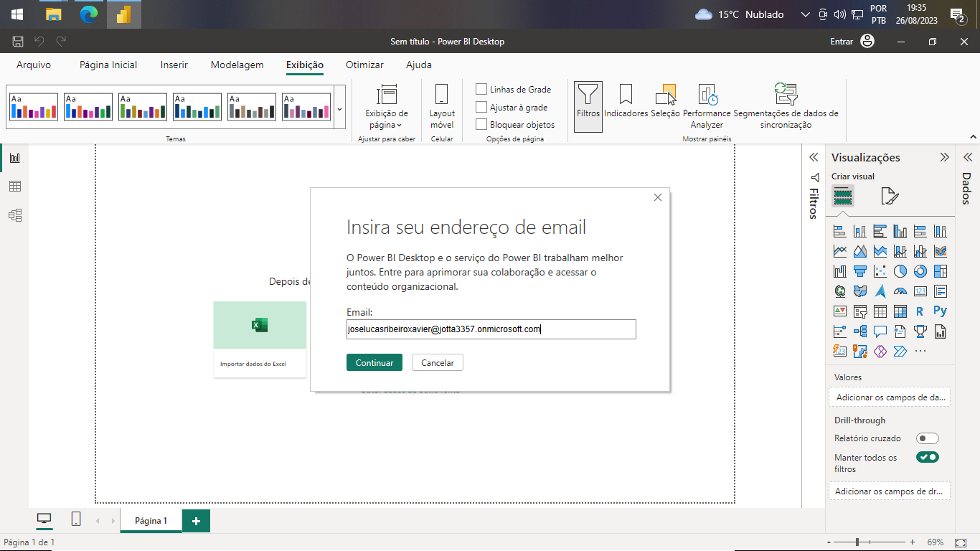
Task: Switch to Layout móvel view
Action: click(442, 106)
